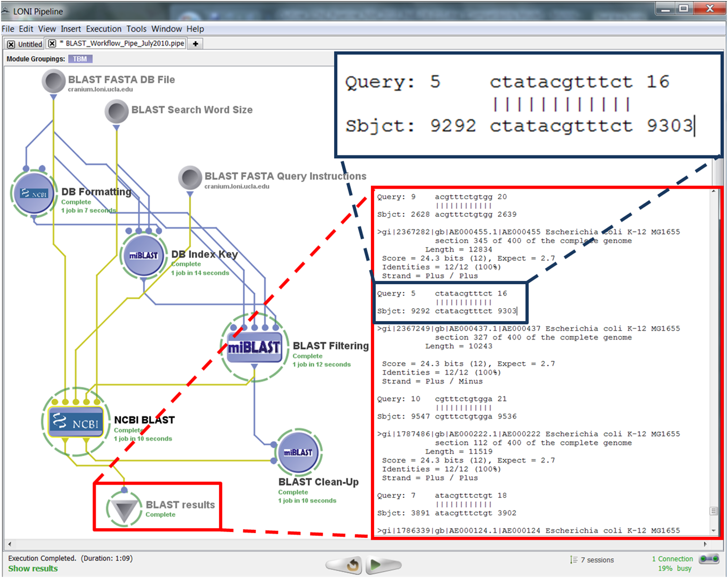This screenshot has height=578, width=728.
Task: Add a new workflow tab
Action: [196, 44]
